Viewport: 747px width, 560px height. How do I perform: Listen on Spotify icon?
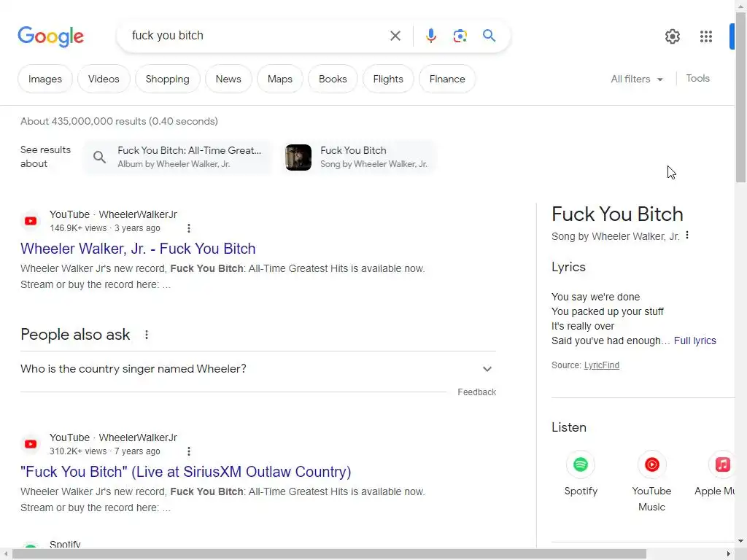(581, 464)
